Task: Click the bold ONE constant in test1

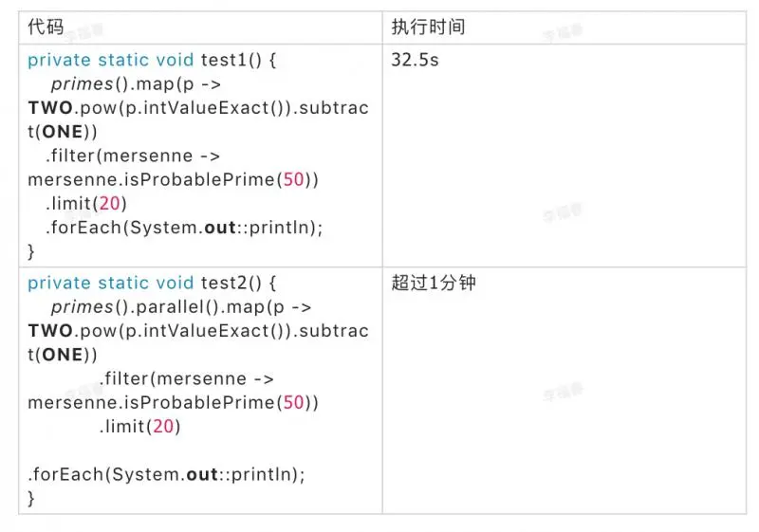Action: (64, 132)
